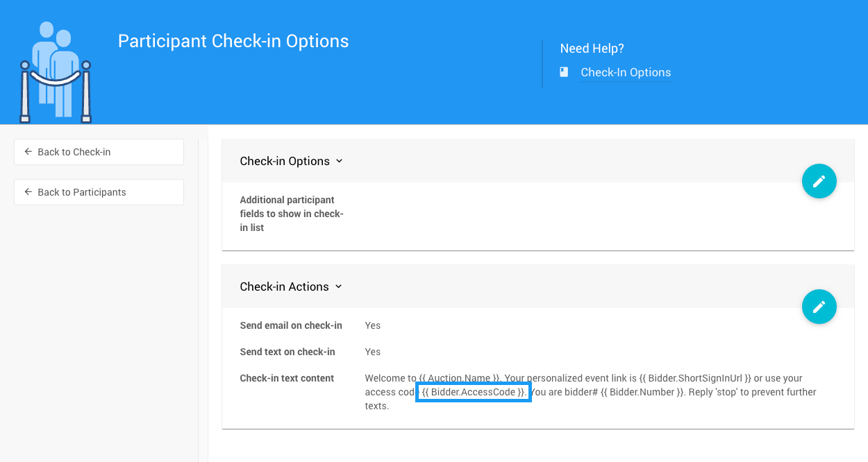Click the pencil edit icon for Check-in Options
Viewport: 868px width, 462px height.
point(819,181)
